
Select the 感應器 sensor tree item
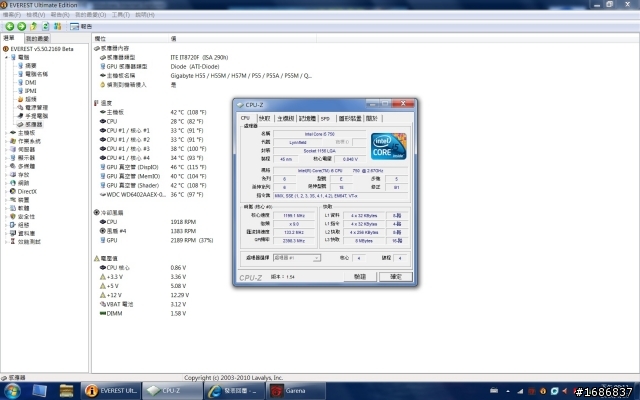30,124
